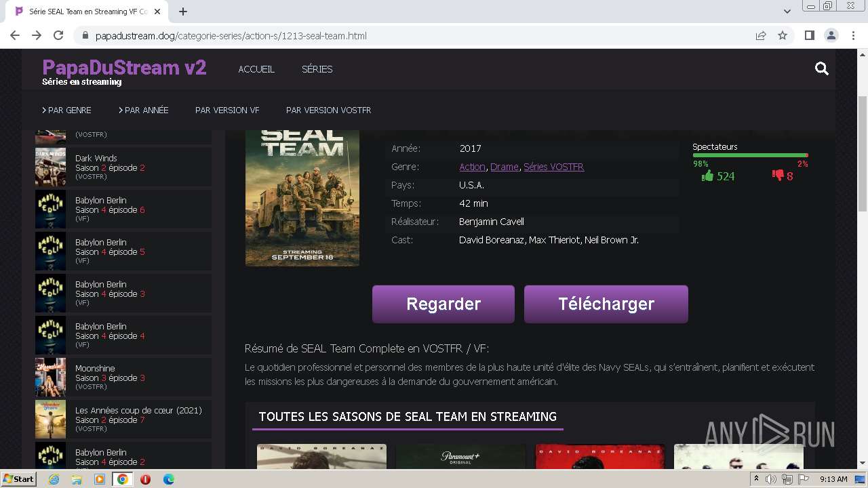Click the volume speaker tray icon
Viewport: 868px width, 488px height.
(771, 479)
